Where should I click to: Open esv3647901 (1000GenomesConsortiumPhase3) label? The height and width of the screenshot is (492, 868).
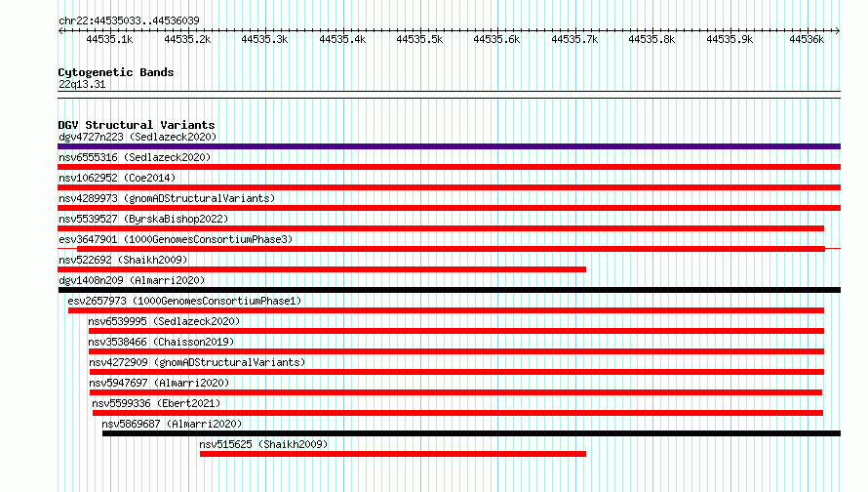[176, 239]
